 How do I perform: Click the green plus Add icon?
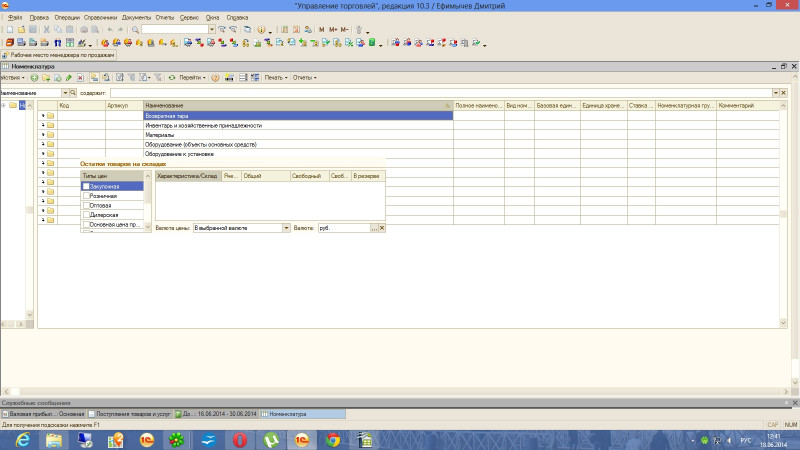click(x=34, y=78)
